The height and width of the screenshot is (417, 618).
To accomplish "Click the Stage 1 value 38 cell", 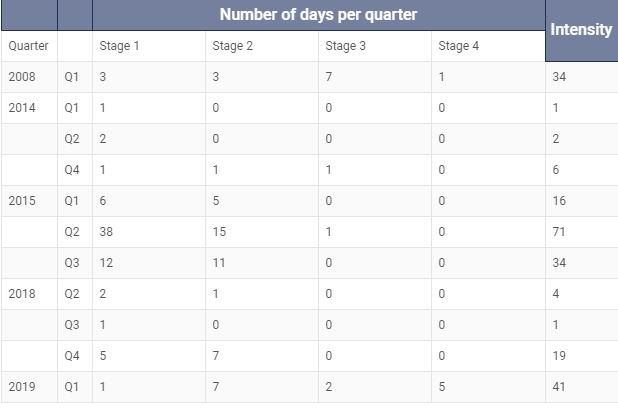I will click(x=149, y=232).
